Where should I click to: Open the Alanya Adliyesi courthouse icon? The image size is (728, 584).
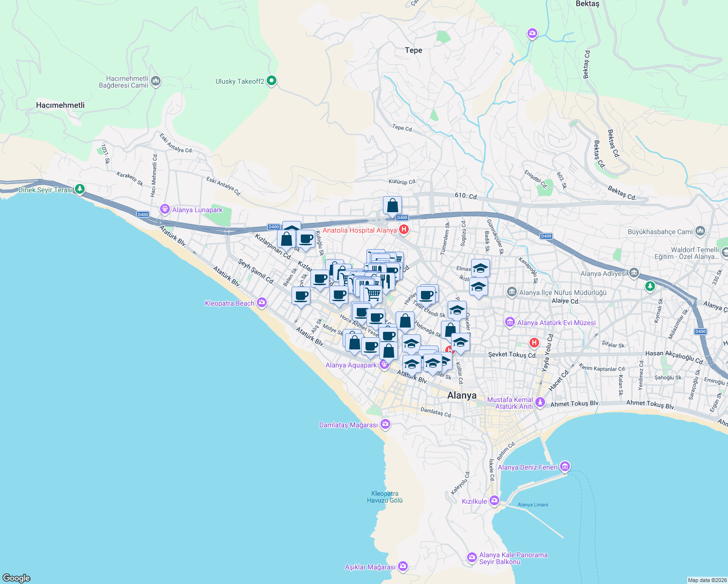[634, 273]
